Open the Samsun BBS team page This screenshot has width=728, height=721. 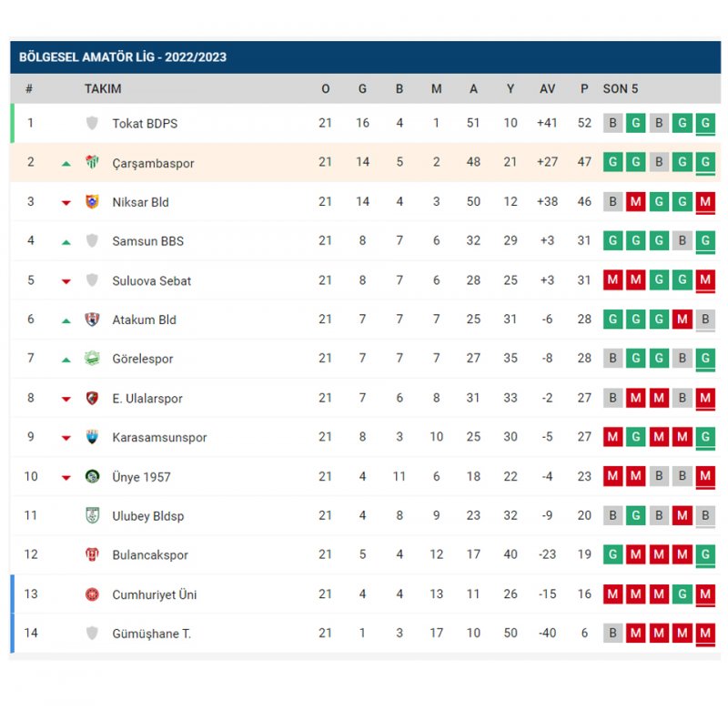(x=147, y=241)
